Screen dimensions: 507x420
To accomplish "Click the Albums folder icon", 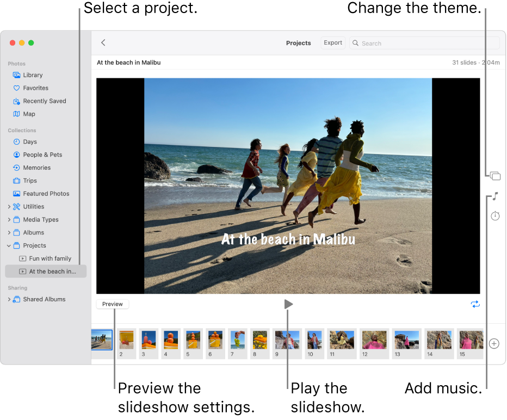I will click(16, 232).
